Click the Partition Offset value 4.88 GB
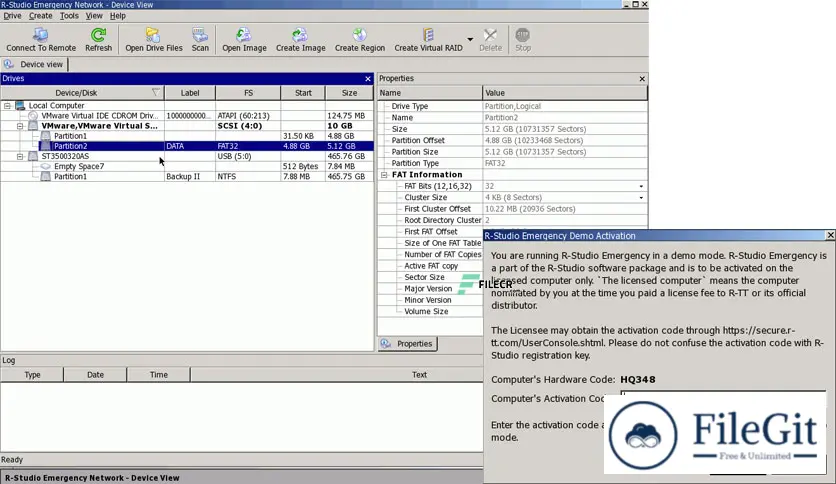Image resolution: width=836 pixels, height=484 pixels. click(534, 140)
